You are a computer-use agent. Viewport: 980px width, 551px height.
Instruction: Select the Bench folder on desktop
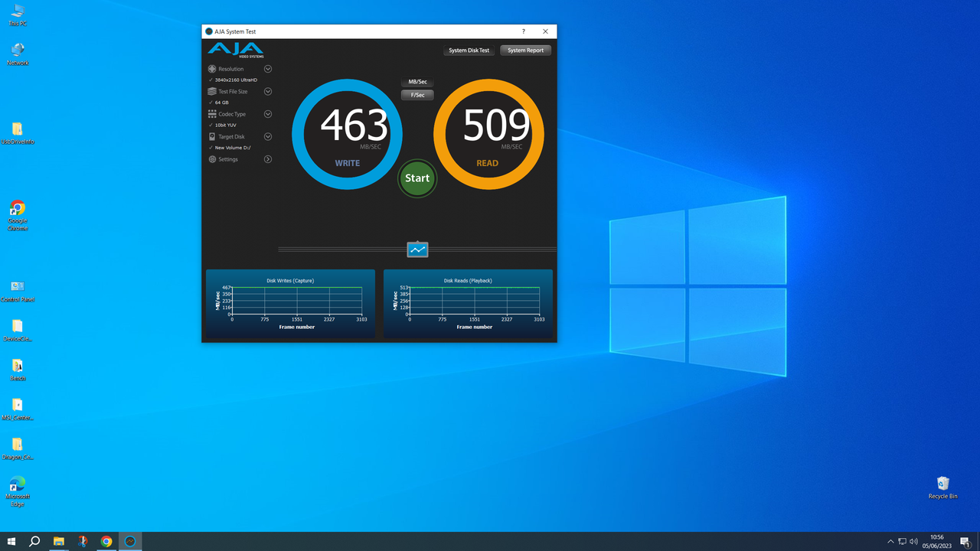click(18, 370)
